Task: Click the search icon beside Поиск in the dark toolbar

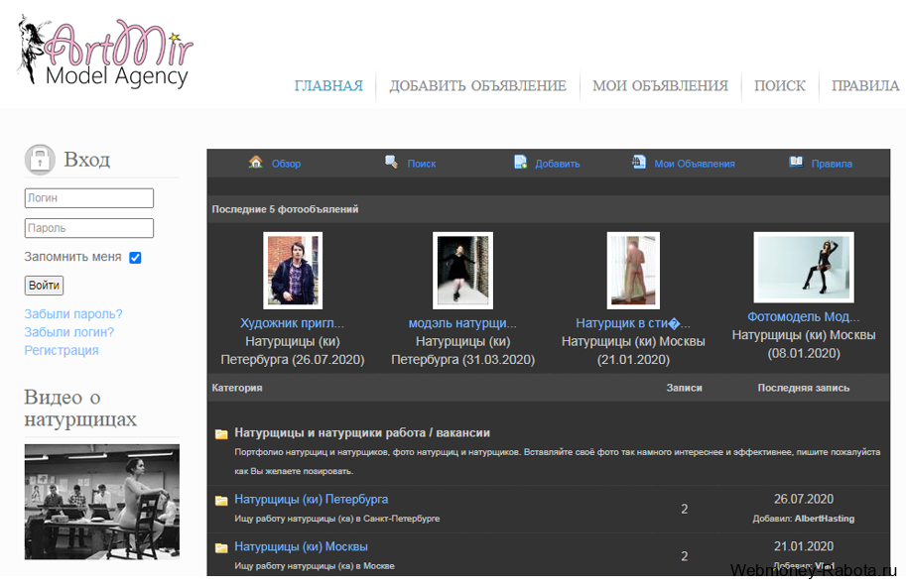Action: tap(392, 163)
